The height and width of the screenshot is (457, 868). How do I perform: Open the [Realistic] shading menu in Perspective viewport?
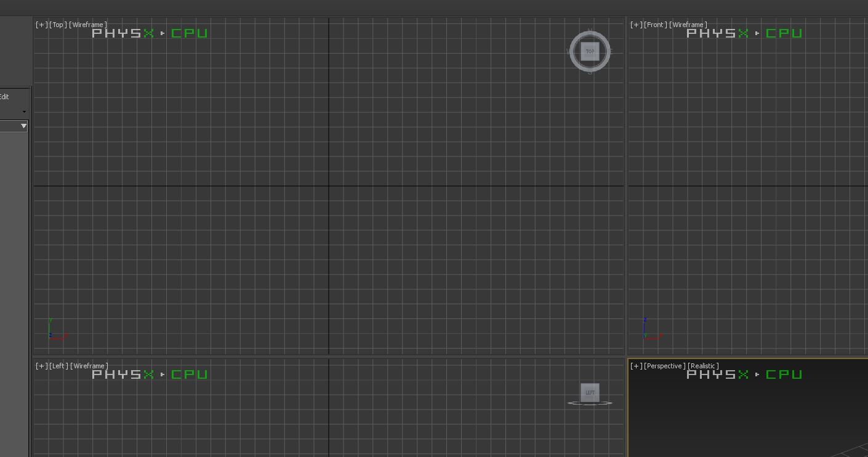coord(703,366)
